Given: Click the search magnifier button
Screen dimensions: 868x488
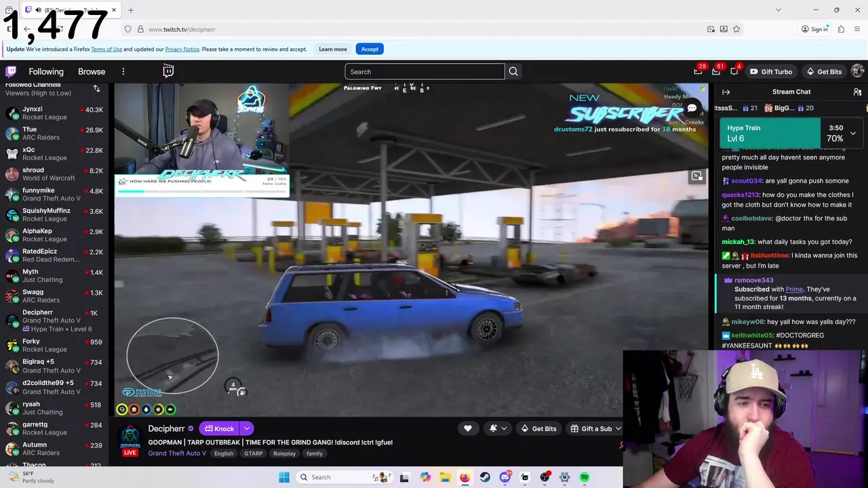Looking at the screenshot, I should pos(513,72).
